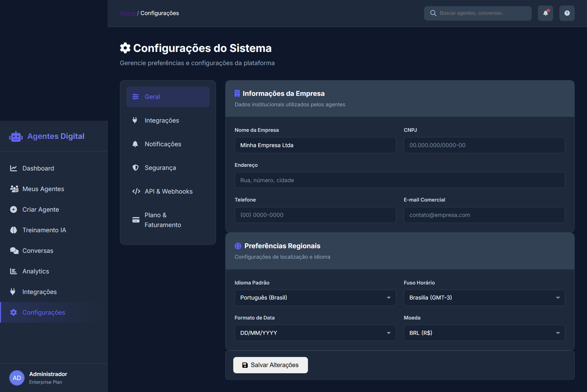The height and width of the screenshot is (392, 587).
Task: Click the Enterprise Plan text
Action: click(46, 382)
